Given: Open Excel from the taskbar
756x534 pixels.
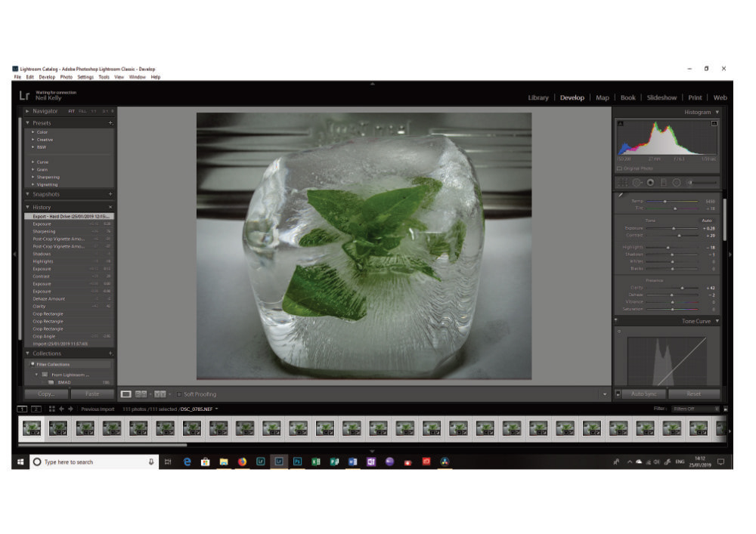Looking at the screenshot, I should (x=316, y=461).
